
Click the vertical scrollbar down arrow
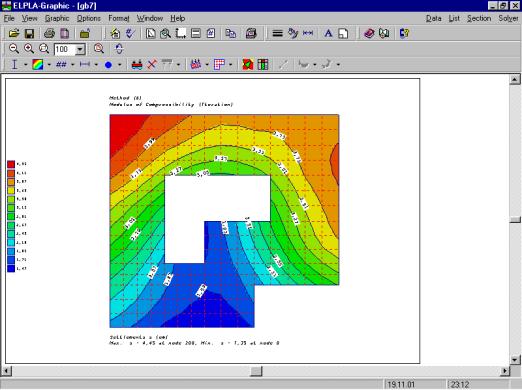point(515,360)
